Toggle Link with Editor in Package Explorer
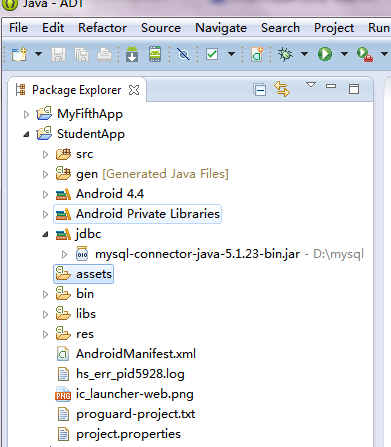Viewport: 391px width, 447px height. coord(282,89)
